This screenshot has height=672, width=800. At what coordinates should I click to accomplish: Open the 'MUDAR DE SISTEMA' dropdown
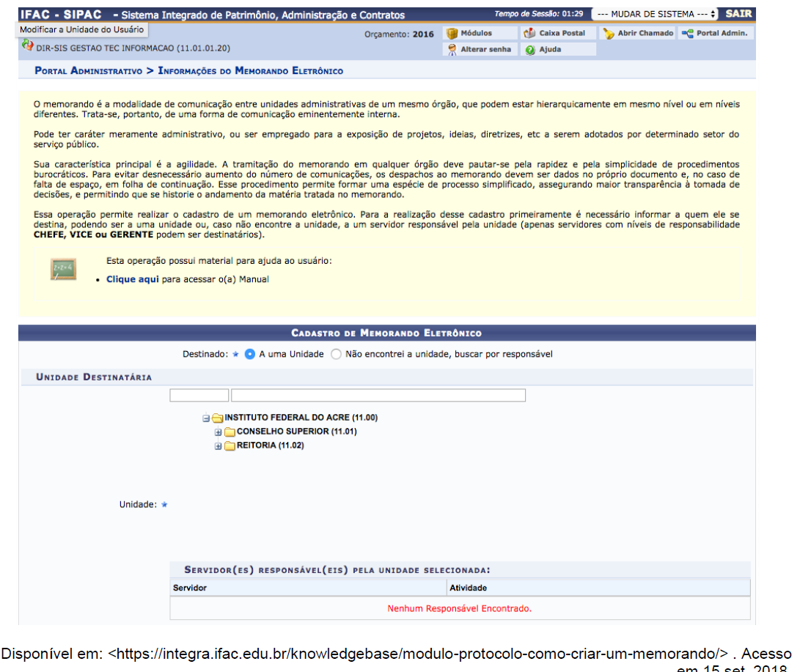654,14
